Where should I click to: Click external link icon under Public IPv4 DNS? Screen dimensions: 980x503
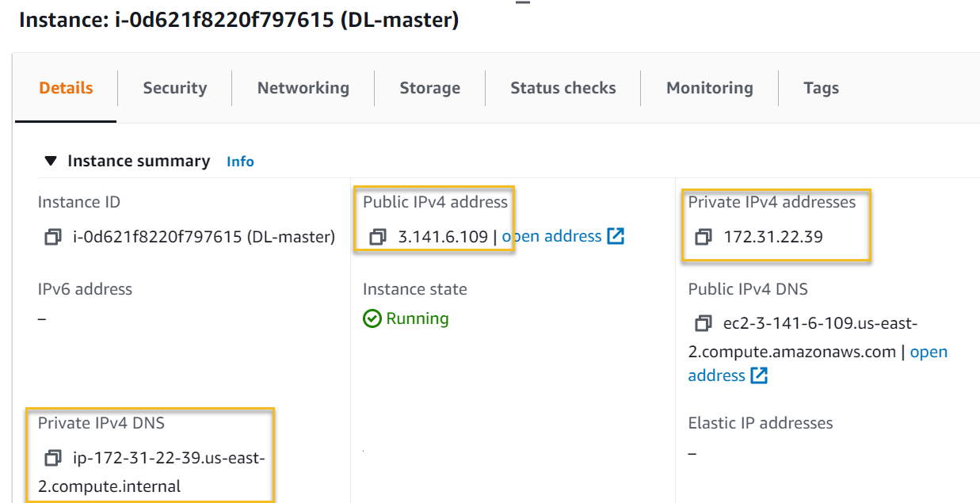pyautogui.click(x=759, y=375)
